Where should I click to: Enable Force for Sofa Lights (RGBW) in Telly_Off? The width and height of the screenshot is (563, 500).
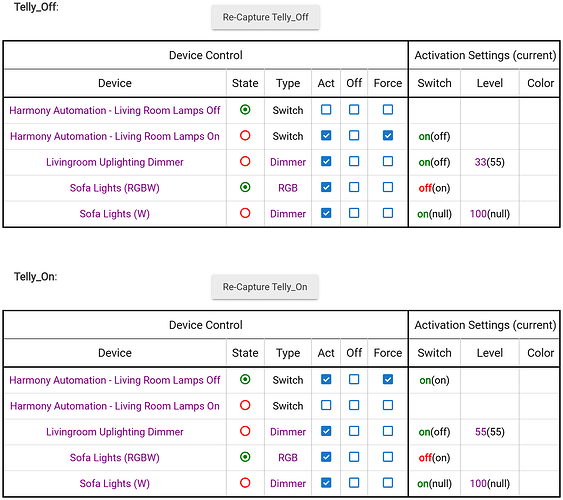388,187
